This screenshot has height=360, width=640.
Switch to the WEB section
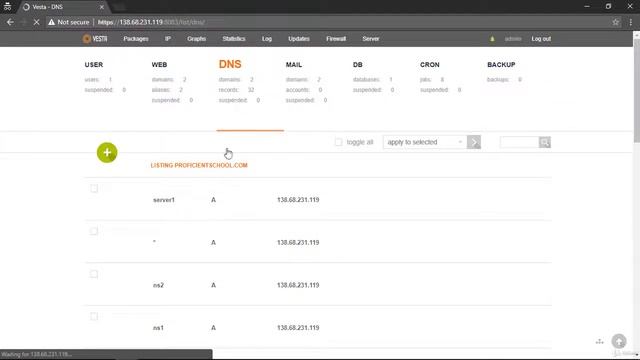click(159, 64)
